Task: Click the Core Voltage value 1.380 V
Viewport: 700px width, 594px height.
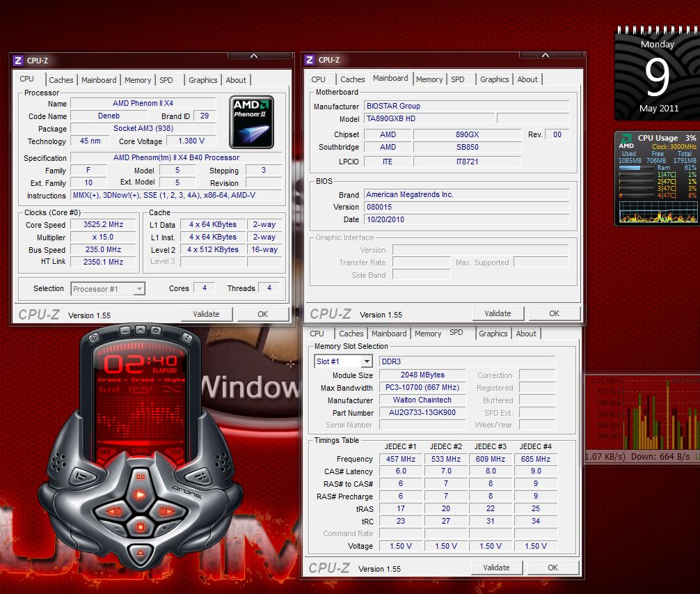Action: coord(191,141)
